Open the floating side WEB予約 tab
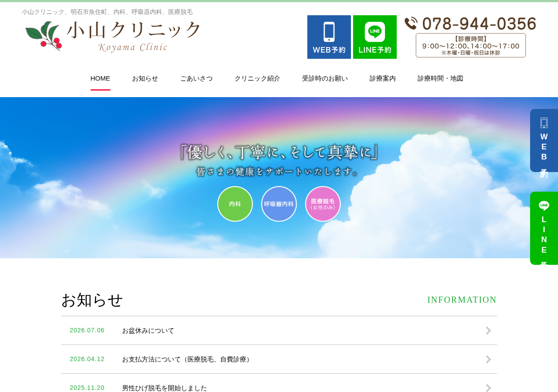The image size is (558, 392). (544, 140)
